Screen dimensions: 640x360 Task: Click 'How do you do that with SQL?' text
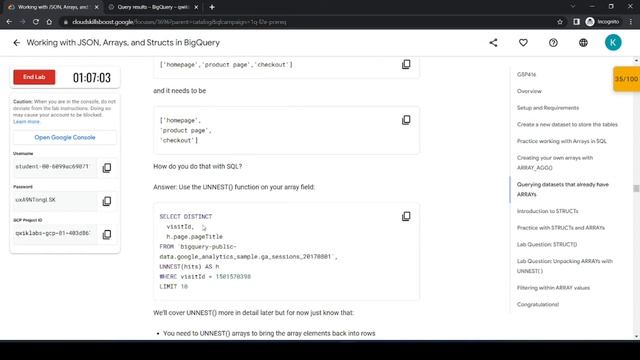[x=198, y=166]
